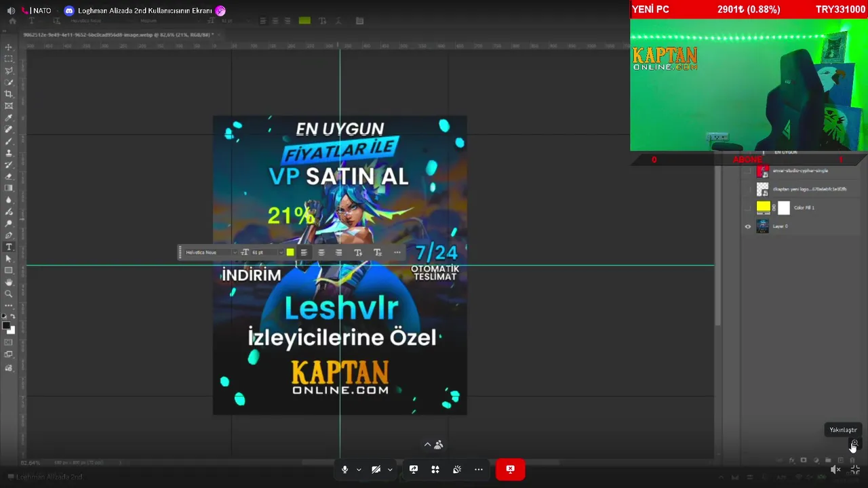Click yellow-green text color swatch

(290, 252)
